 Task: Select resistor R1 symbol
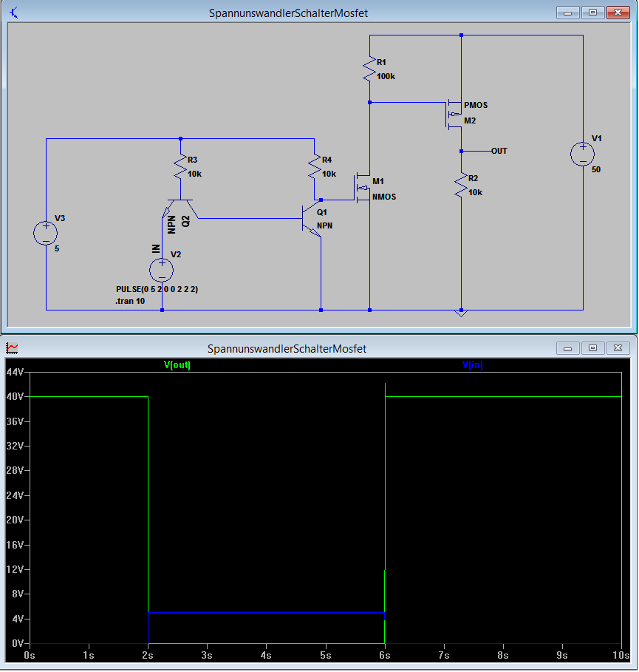tap(369, 69)
